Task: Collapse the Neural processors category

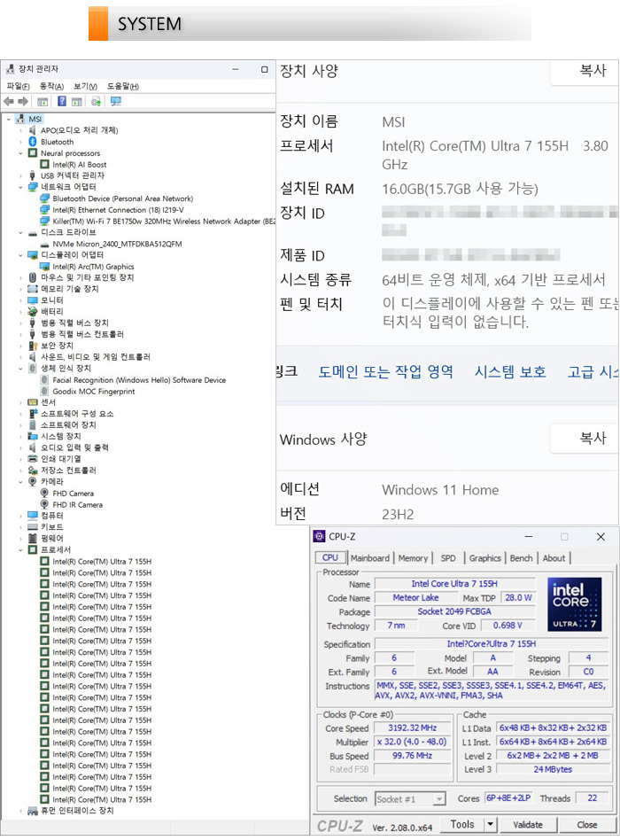Action: pos(21,153)
